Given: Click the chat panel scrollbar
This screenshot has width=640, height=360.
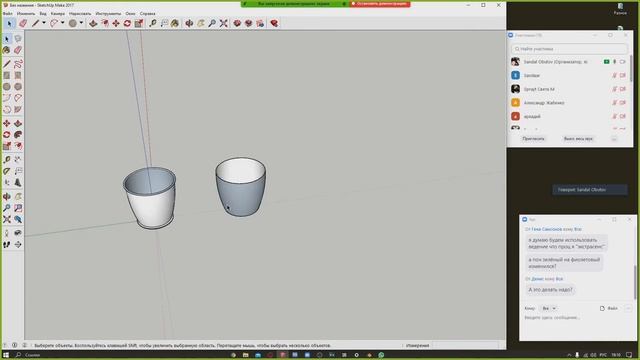Looking at the screenshot, I should [x=635, y=282].
